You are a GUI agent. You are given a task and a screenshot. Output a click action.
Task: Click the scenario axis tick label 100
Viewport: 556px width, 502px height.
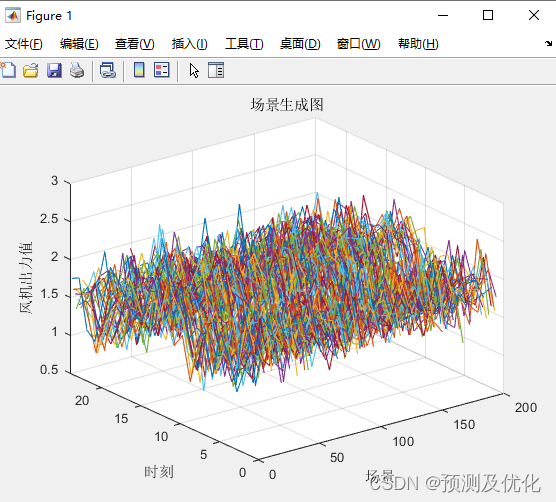coord(403,442)
